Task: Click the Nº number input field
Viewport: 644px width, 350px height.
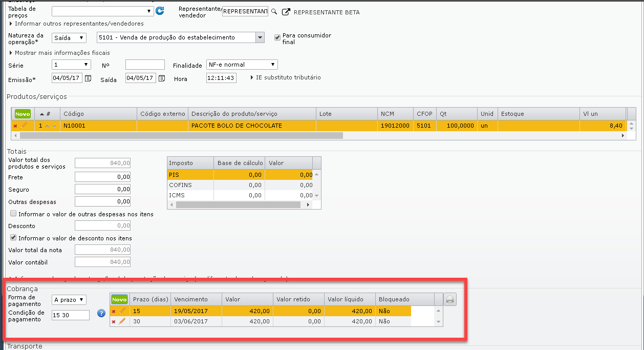Action: coord(145,65)
